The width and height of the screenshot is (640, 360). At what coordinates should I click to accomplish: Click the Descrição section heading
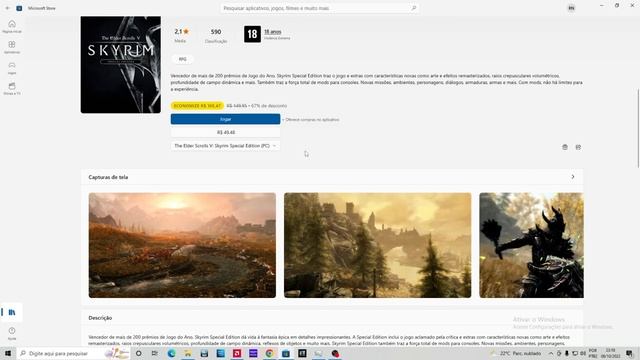100,318
